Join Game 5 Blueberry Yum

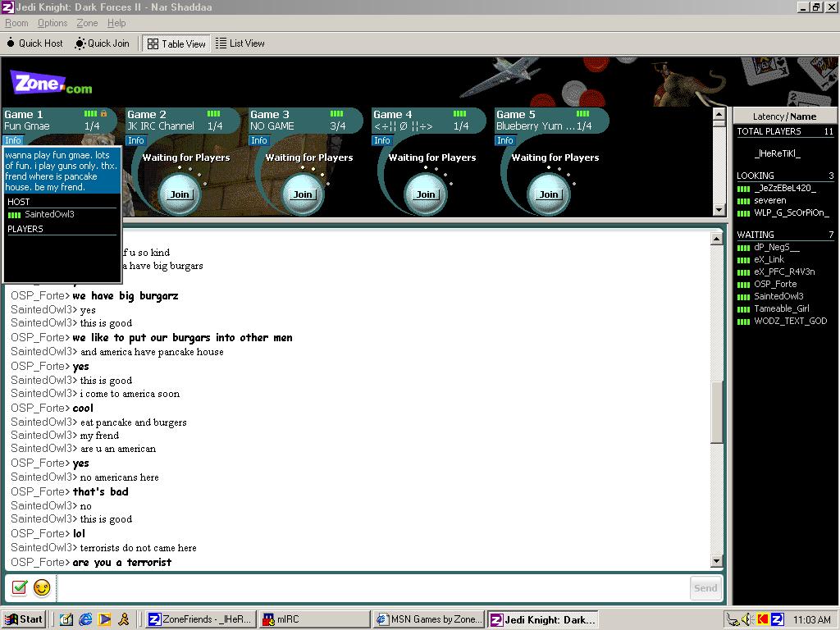coord(549,194)
